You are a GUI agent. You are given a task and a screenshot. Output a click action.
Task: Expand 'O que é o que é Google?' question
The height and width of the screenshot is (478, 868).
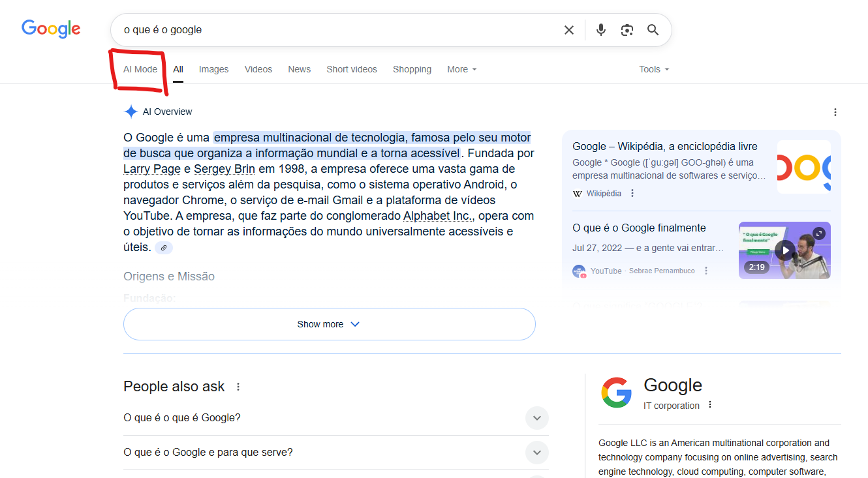point(536,418)
